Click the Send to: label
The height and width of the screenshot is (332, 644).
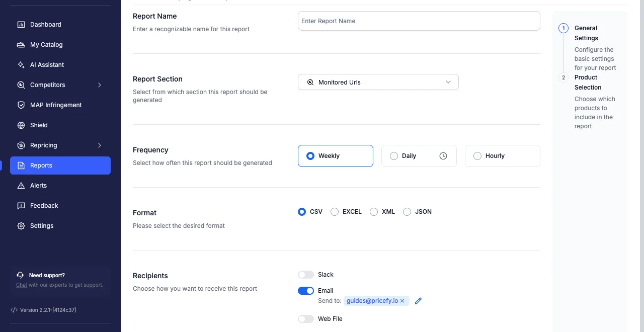pyautogui.click(x=330, y=301)
